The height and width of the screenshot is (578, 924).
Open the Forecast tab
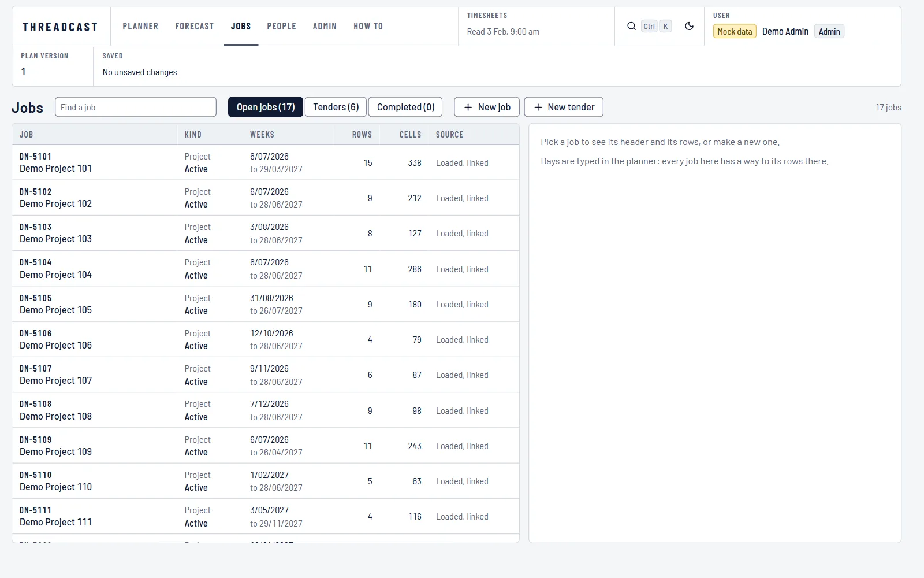(x=195, y=26)
